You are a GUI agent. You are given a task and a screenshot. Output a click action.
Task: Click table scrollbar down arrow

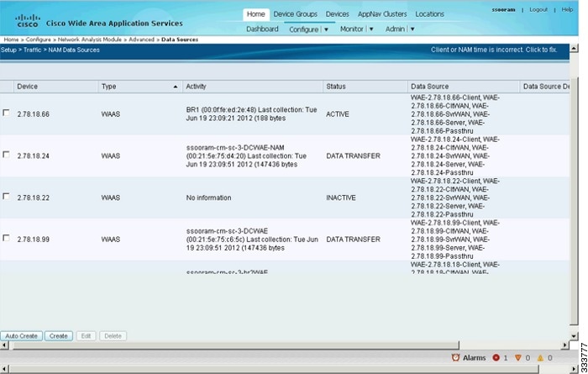pos(574,336)
